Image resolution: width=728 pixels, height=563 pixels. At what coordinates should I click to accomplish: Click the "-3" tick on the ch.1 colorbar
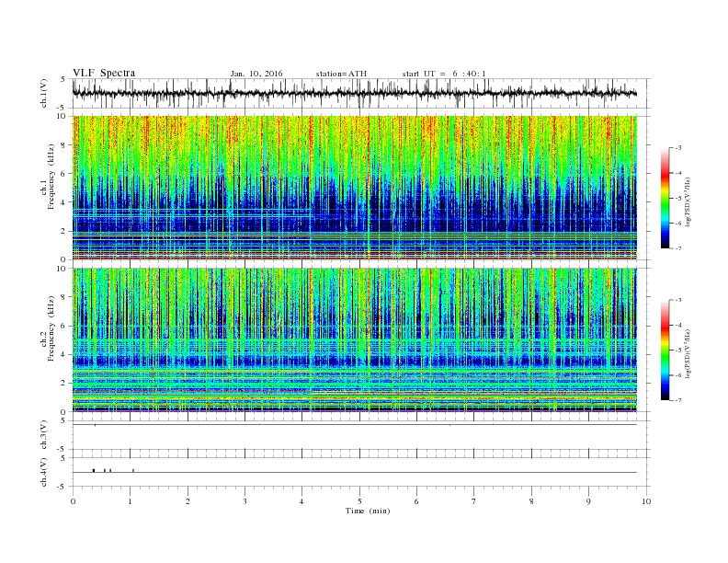pos(678,148)
